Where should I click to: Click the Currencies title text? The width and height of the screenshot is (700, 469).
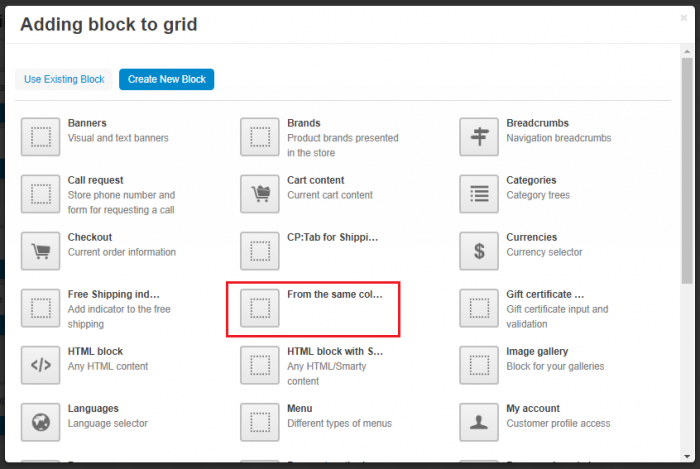[x=532, y=237]
